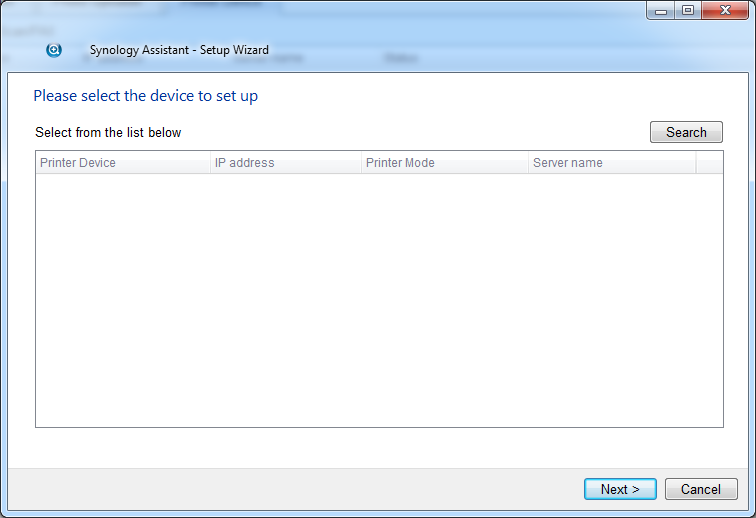Screen dimensions: 756x518
Task: Cancel the Setup Wizard
Action: coord(701,489)
